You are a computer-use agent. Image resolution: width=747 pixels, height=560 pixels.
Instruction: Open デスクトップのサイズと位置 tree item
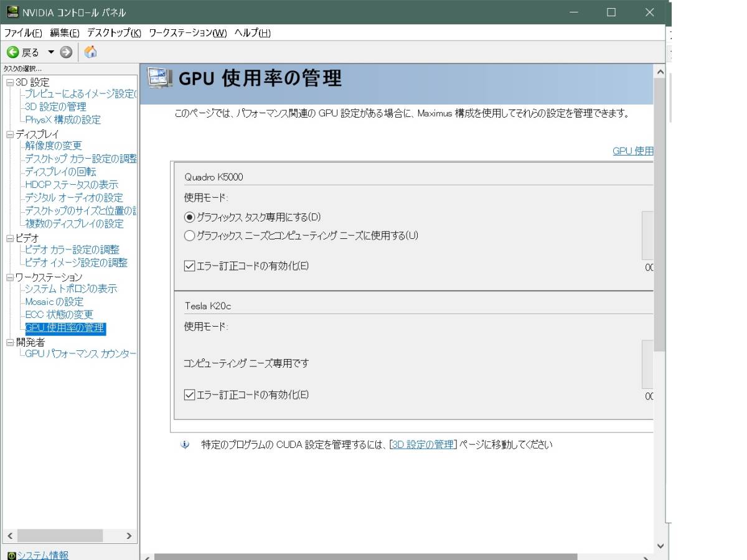pyautogui.click(x=81, y=211)
